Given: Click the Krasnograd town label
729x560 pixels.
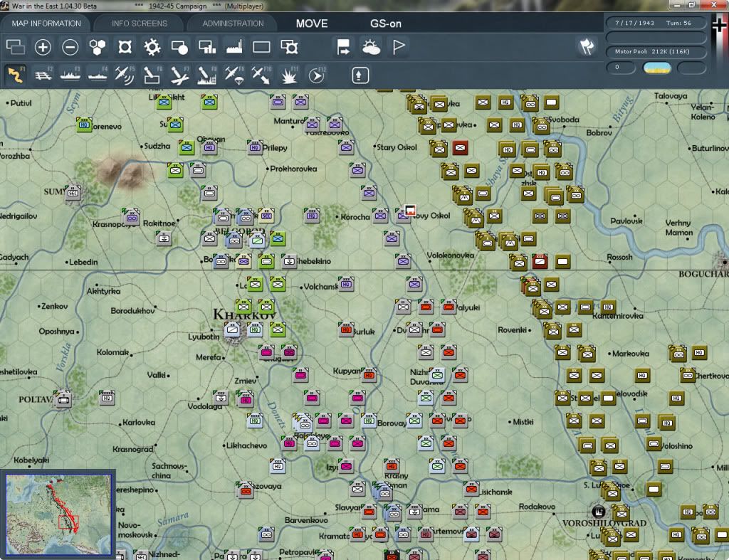Looking at the screenshot, I should 132,449.
